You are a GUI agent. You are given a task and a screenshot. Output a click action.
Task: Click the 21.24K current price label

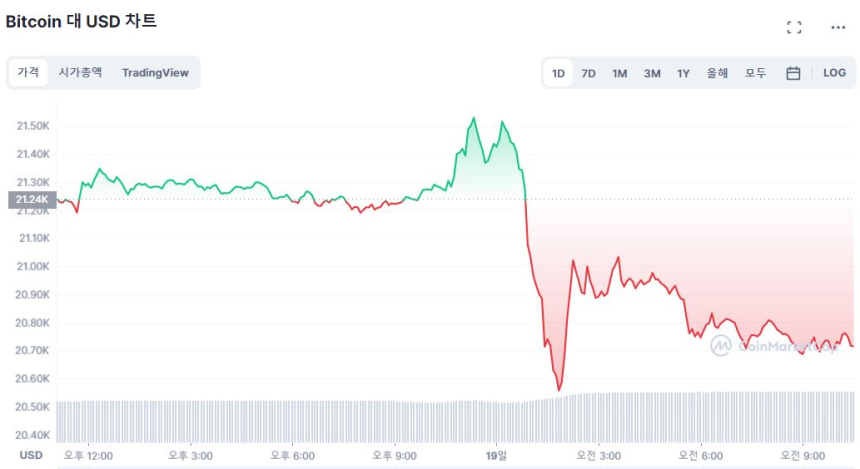31,199
